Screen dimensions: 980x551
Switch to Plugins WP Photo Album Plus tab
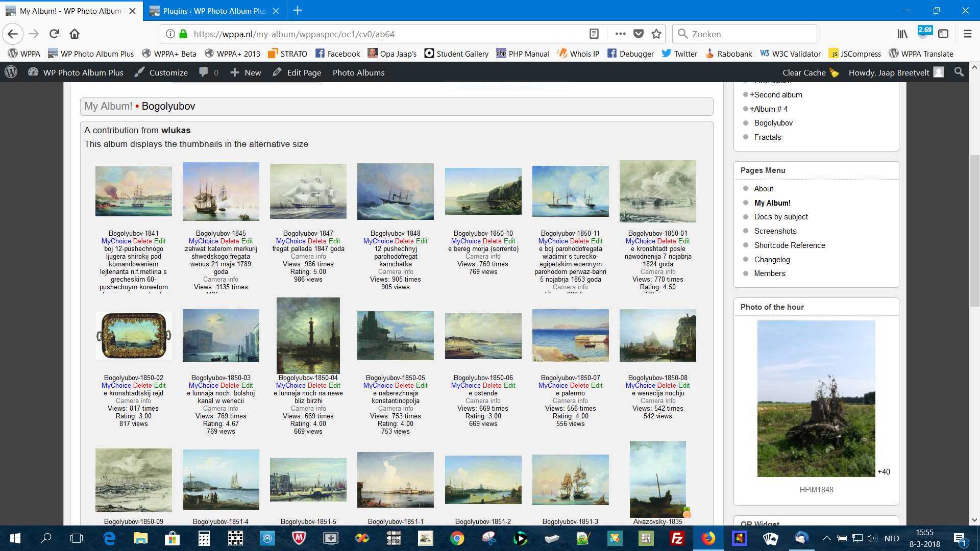[x=215, y=11]
